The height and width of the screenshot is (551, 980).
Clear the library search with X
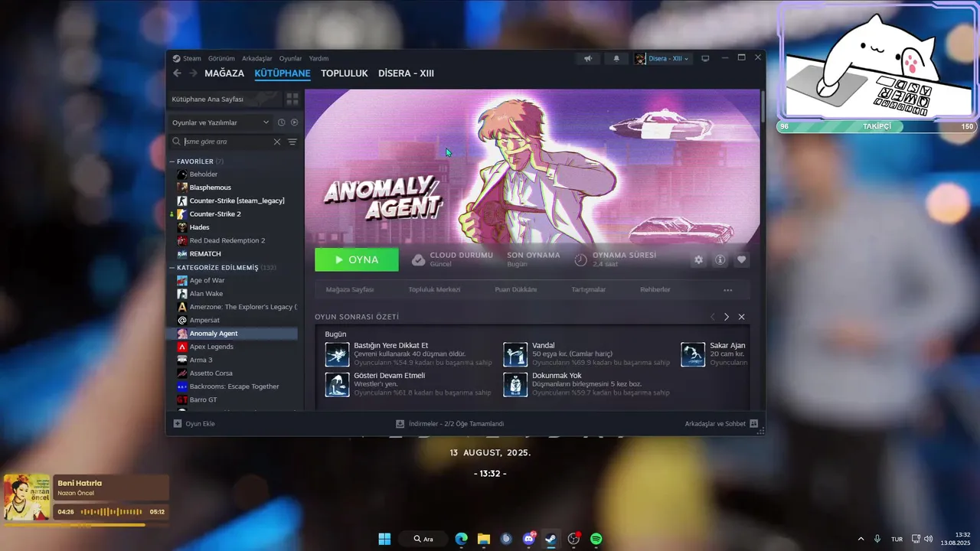pos(277,142)
